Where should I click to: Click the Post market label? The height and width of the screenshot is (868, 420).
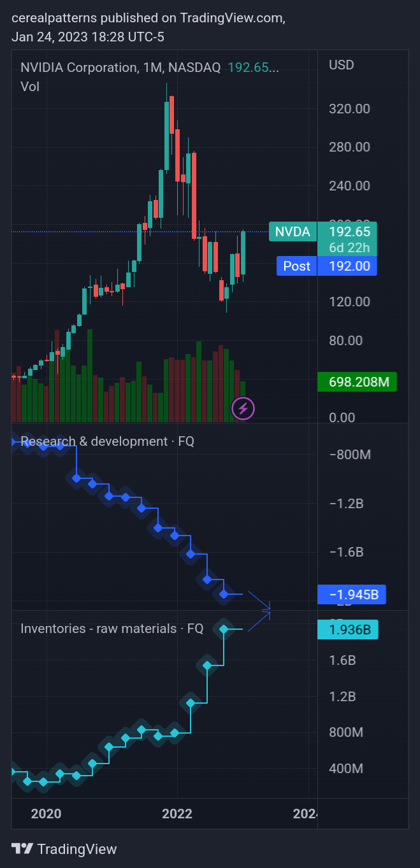tap(296, 266)
